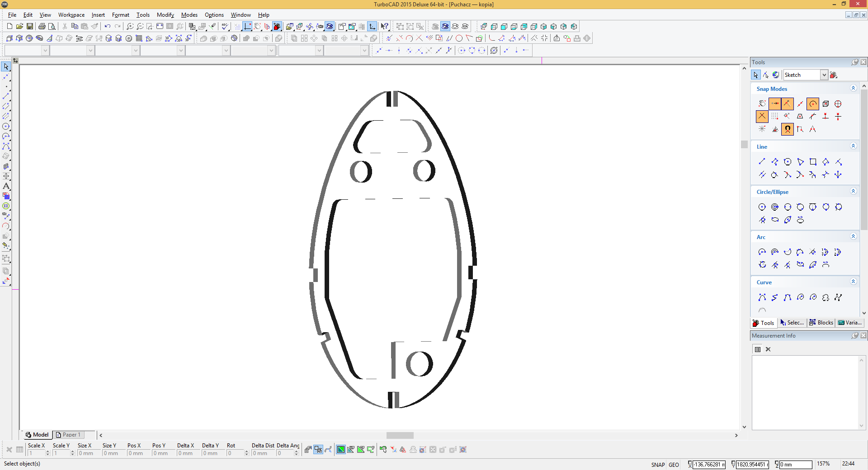Collapse the Arc section
Image resolution: width=868 pixels, height=470 pixels.
tap(853, 236)
